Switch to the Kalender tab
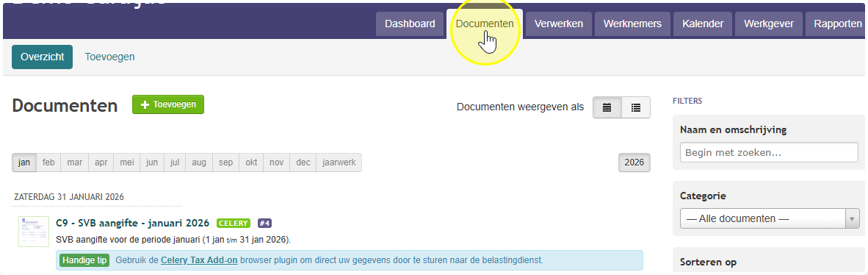Screen dimensions: 868x275 pyautogui.click(x=703, y=24)
